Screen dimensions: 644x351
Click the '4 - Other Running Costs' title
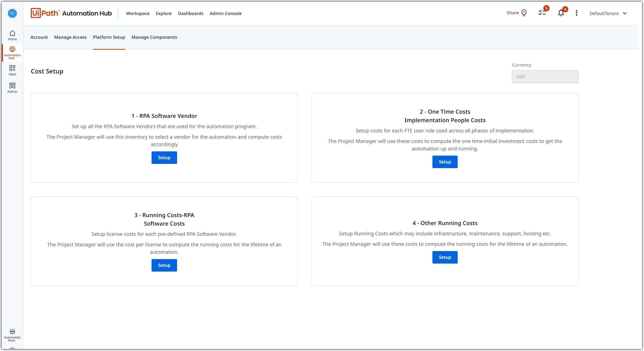(x=445, y=223)
